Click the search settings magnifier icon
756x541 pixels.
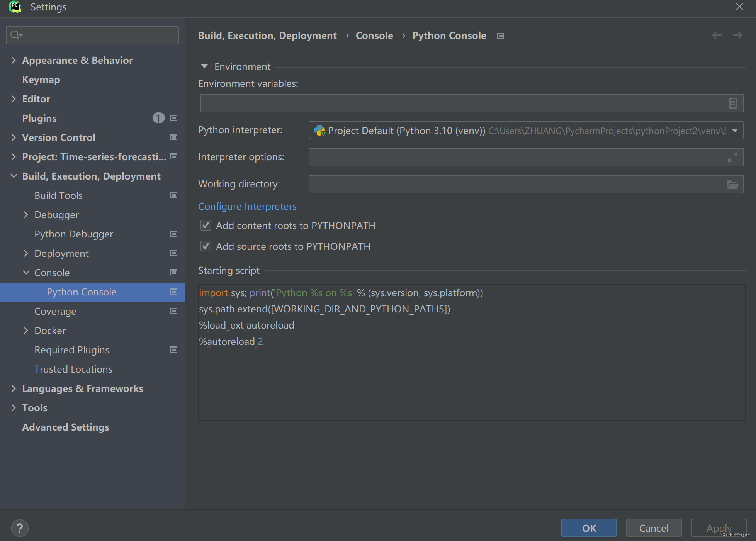click(x=15, y=35)
